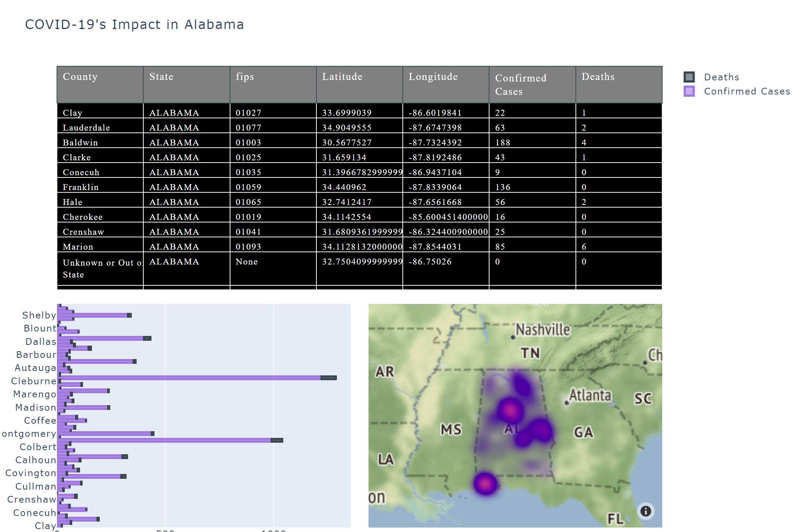The width and height of the screenshot is (794, 532).
Task: Click Marion's deaths value 6
Action: click(x=584, y=247)
